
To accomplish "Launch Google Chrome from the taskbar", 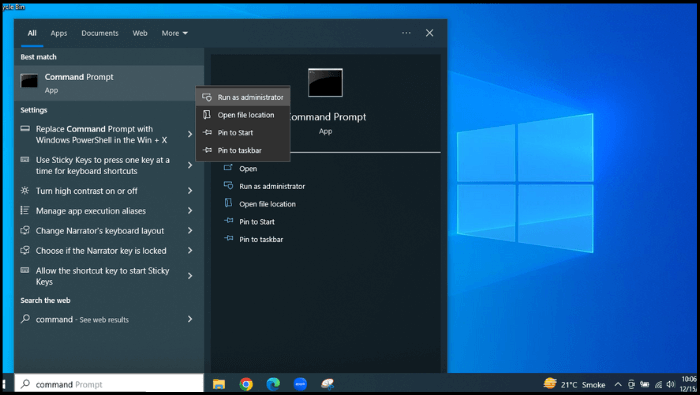I will coord(246,384).
